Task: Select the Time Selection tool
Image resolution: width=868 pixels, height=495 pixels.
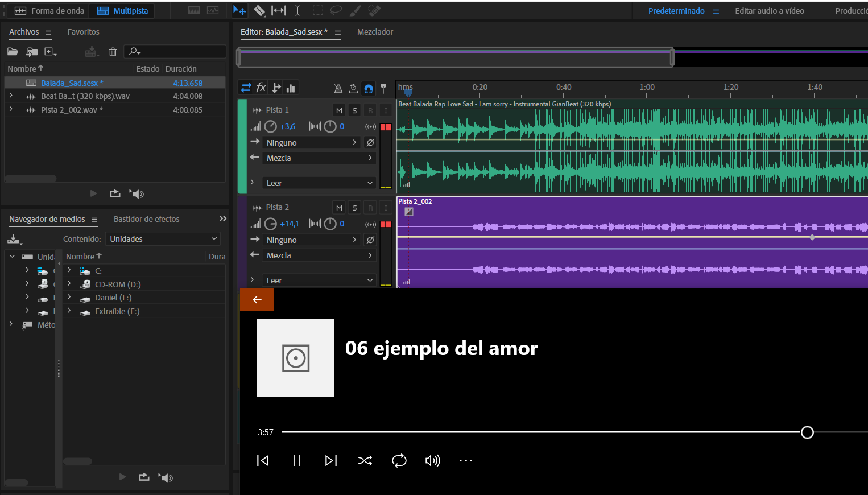Action: point(297,10)
